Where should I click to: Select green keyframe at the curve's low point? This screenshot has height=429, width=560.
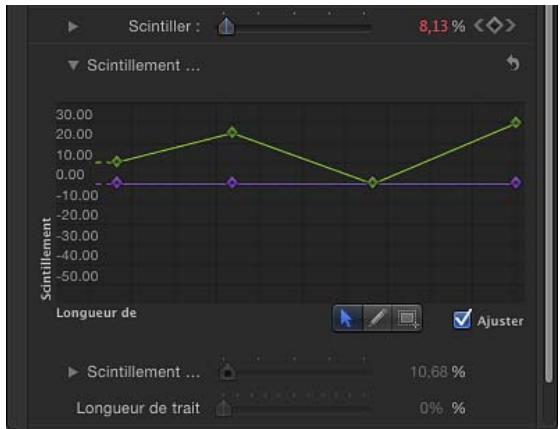click(372, 183)
